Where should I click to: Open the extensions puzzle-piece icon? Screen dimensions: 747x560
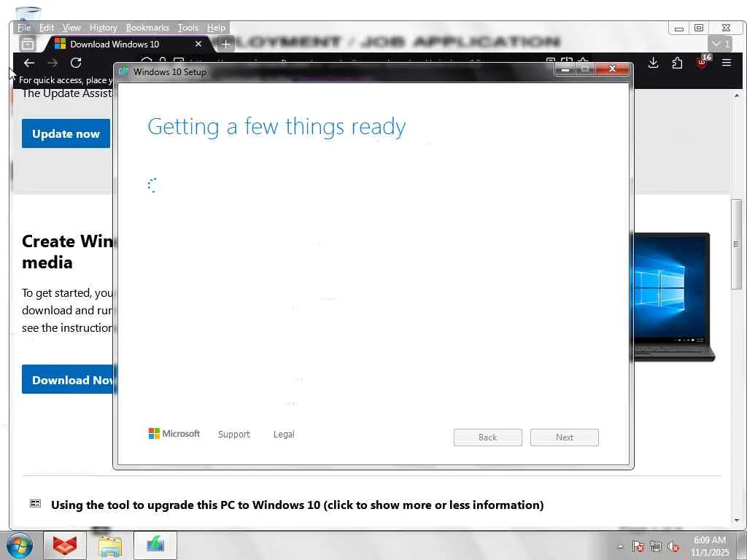click(677, 63)
